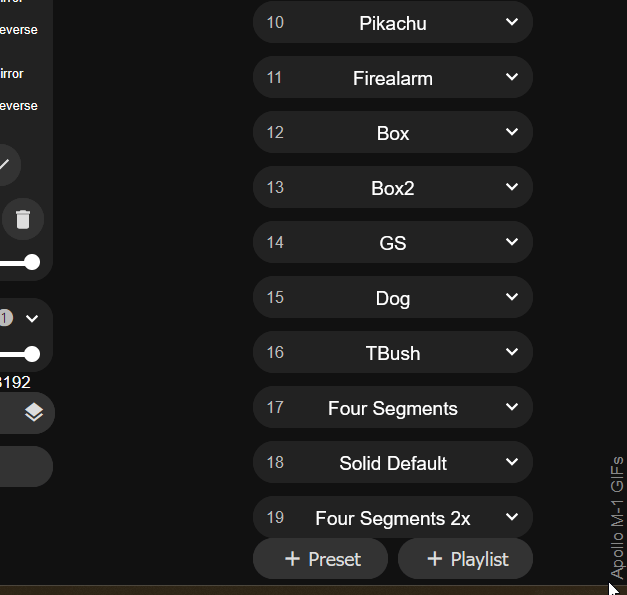Add a new Preset
Viewport: 627px width, 595px height.
point(320,559)
